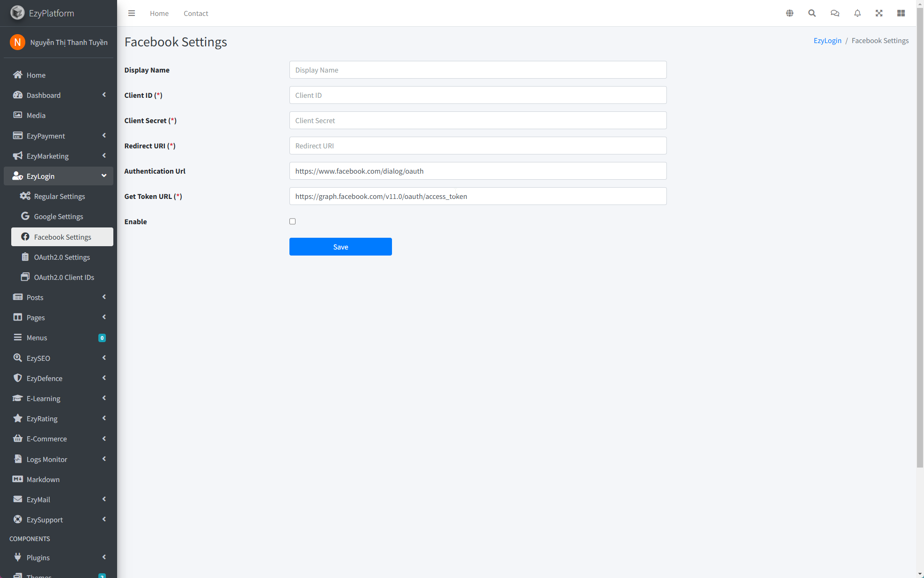Screen dimensions: 924x578
Task: Expand the Plugins menu chevron
Action: pos(104,557)
